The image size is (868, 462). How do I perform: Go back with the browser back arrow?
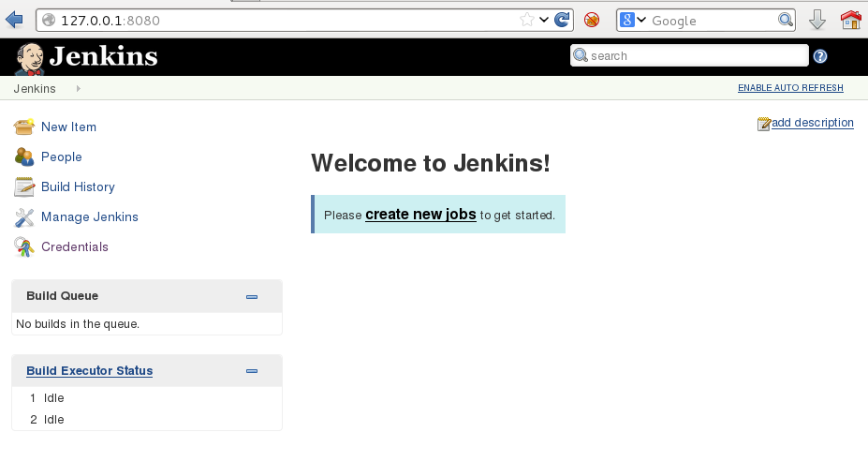(14, 20)
